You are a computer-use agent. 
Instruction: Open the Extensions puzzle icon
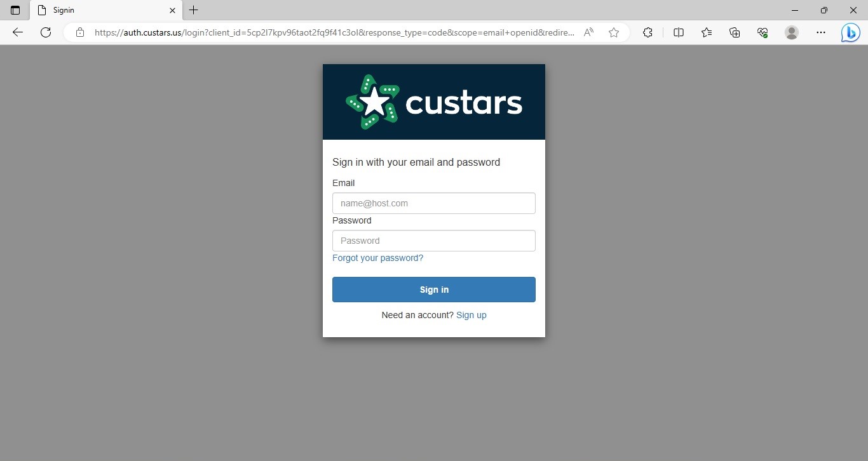click(x=648, y=32)
